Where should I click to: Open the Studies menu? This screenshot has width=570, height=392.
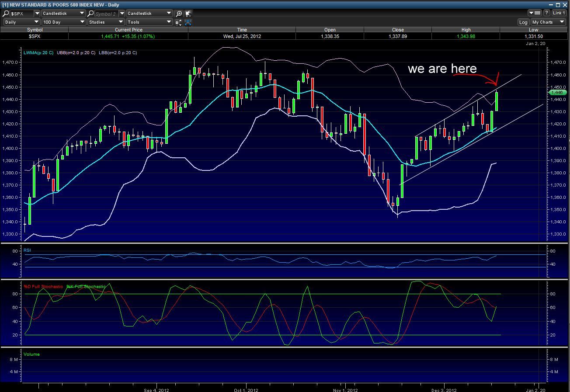[x=106, y=22]
